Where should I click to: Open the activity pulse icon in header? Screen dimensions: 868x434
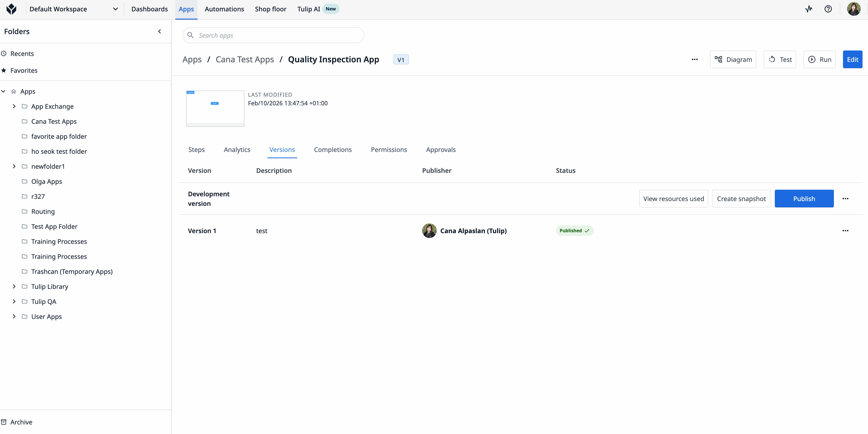[x=809, y=9]
